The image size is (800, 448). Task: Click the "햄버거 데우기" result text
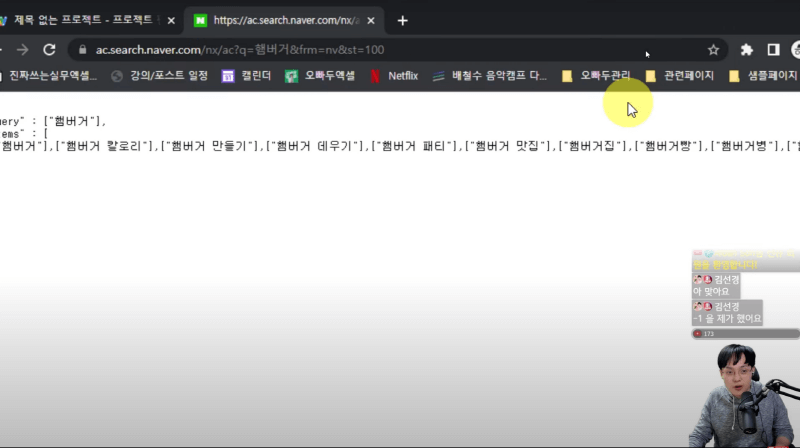pyautogui.click(x=316, y=146)
